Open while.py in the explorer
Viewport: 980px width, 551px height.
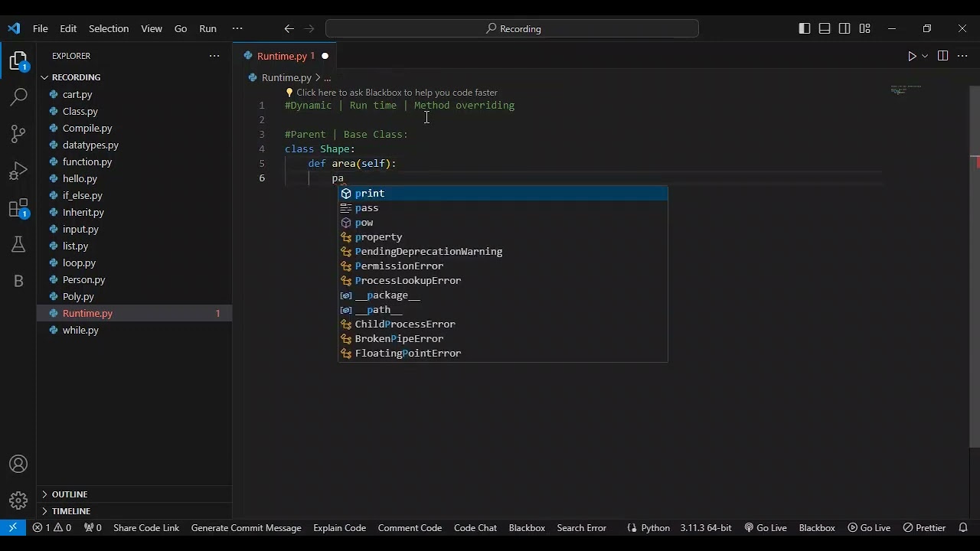tap(135, 330)
